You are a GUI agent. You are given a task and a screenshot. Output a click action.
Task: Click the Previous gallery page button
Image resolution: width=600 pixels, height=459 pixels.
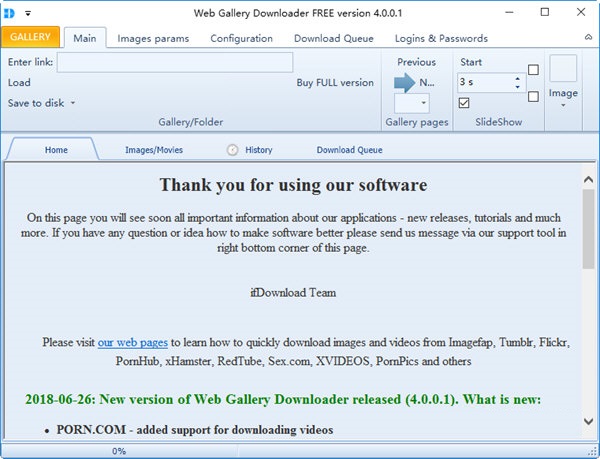416,62
